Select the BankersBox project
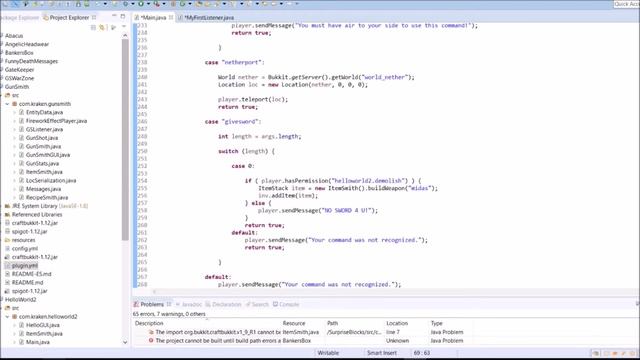 click(19, 53)
